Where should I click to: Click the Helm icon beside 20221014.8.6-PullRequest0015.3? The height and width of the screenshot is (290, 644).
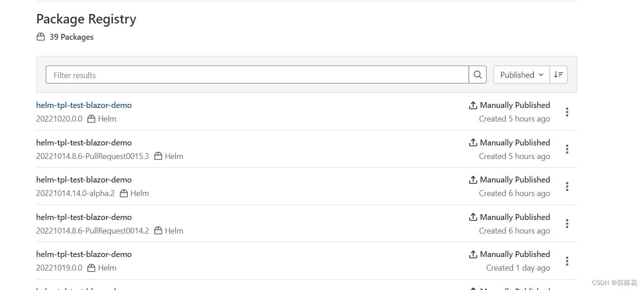158,156
